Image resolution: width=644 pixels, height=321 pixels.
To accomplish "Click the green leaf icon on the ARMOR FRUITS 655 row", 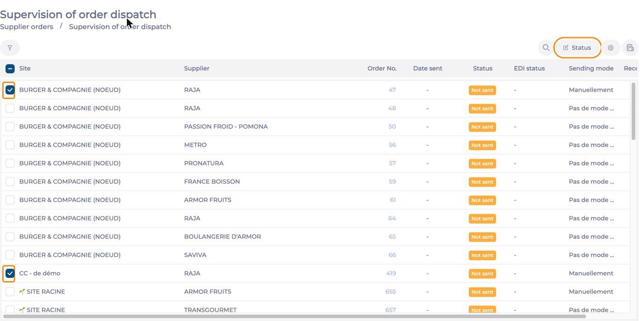I will [x=22, y=292].
